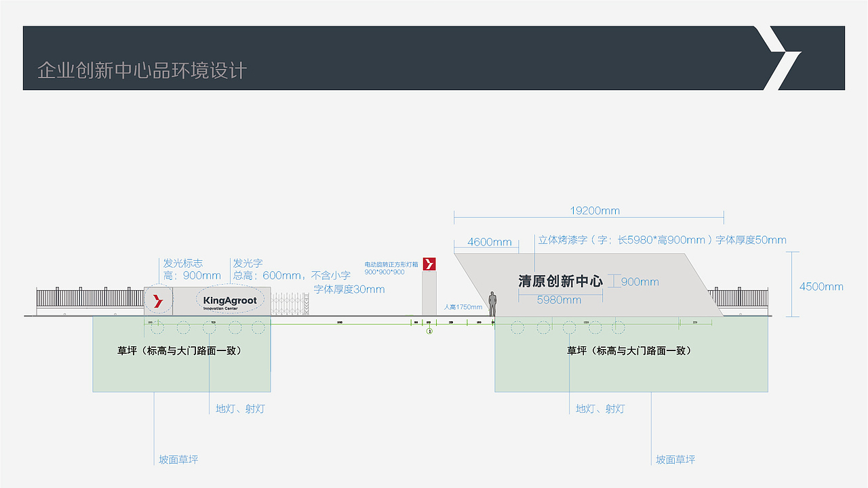Select the '发光字' label
This screenshot has width=868, height=488.
[248, 263]
